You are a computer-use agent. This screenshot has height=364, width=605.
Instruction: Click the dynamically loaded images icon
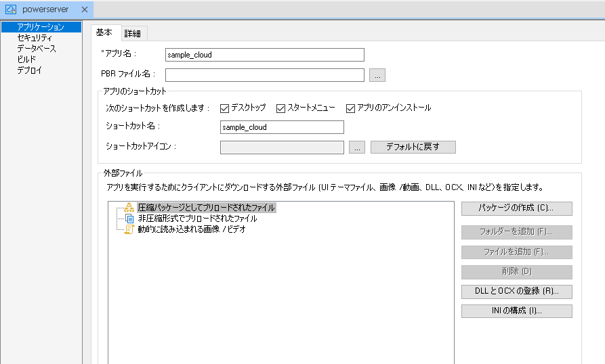pyautogui.click(x=129, y=229)
